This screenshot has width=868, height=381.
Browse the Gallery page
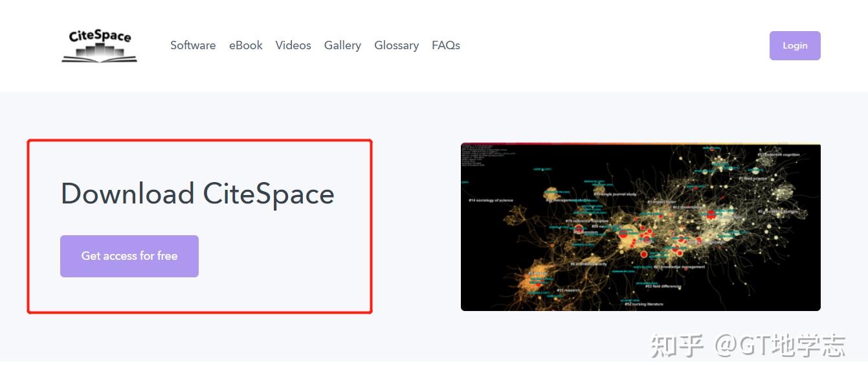[x=342, y=45]
